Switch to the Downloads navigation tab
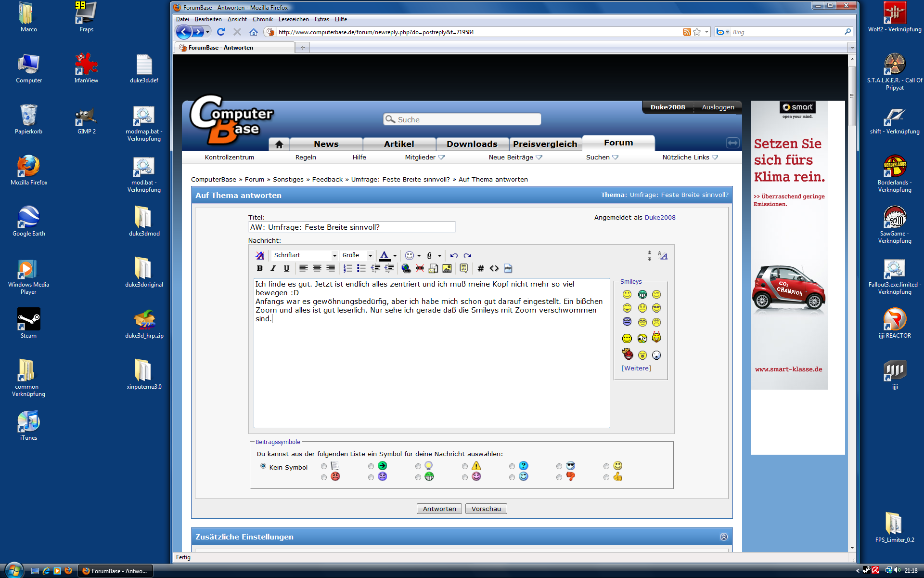This screenshot has width=924, height=578. (472, 144)
